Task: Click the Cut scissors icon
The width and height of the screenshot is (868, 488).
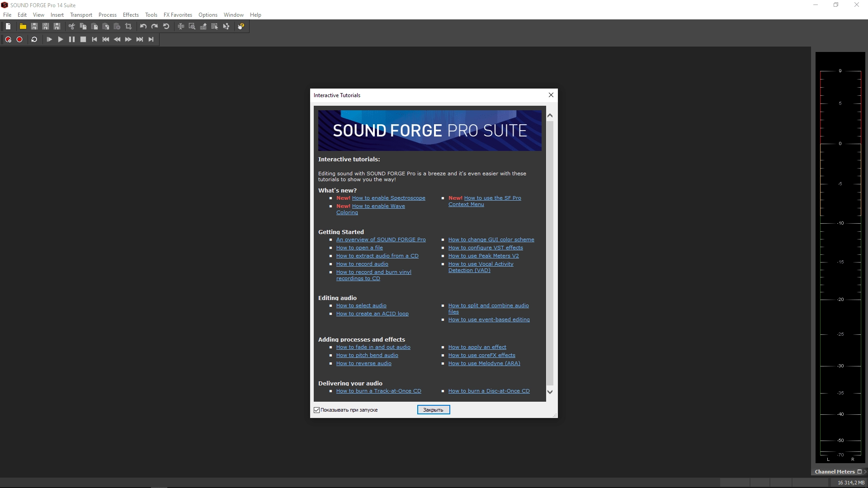Action: (71, 26)
